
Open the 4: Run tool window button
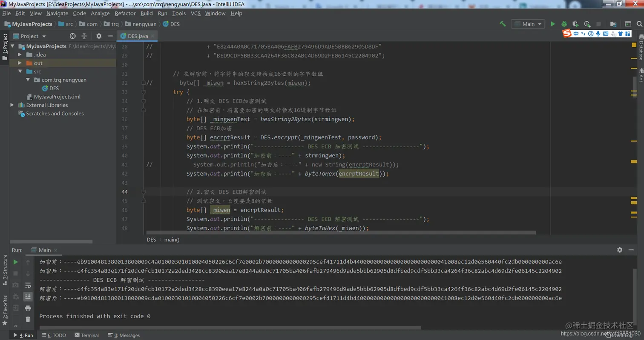click(23, 335)
